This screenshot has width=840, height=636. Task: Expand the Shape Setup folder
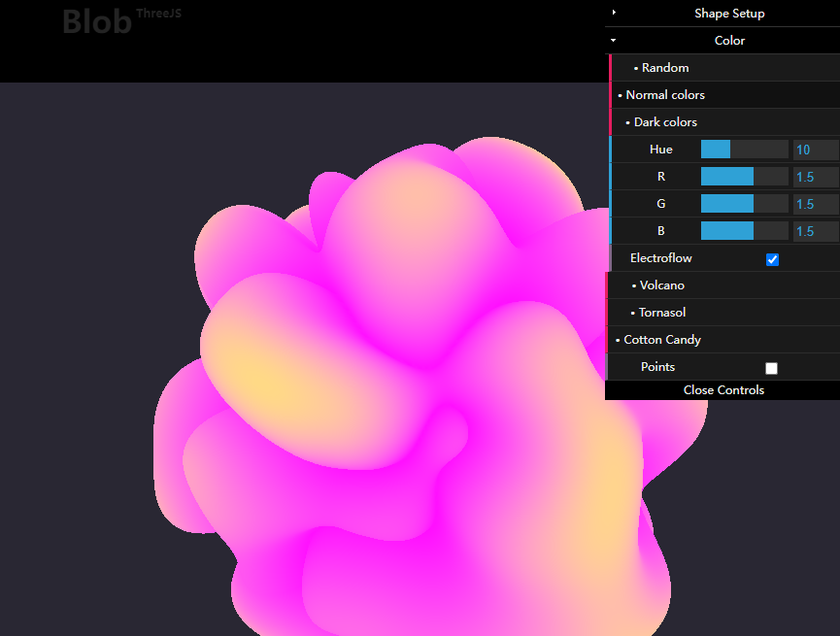click(728, 14)
